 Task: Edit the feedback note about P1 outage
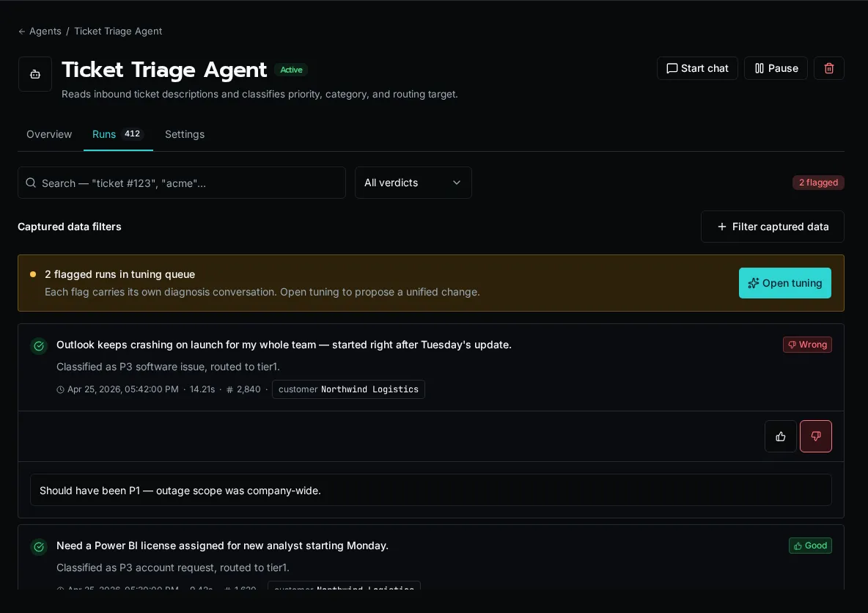tap(430, 490)
